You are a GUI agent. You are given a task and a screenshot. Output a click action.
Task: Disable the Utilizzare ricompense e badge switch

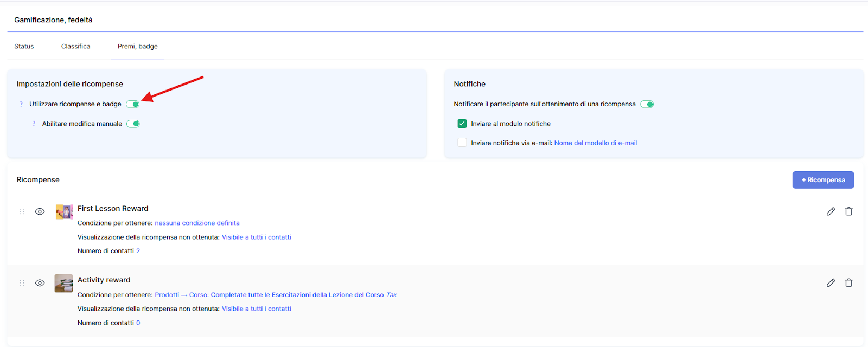click(133, 104)
